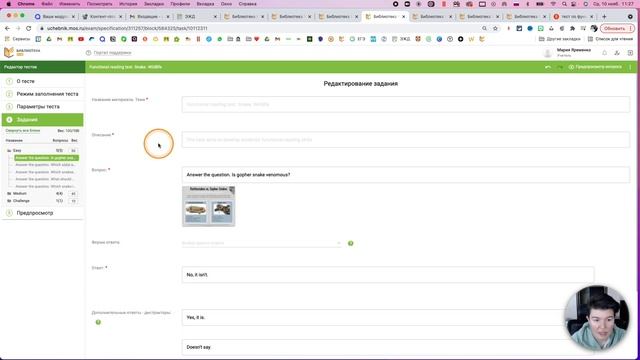The image size is (640, 360).
Task: Edit the weight box of Medium block
Action: coord(73,193)
